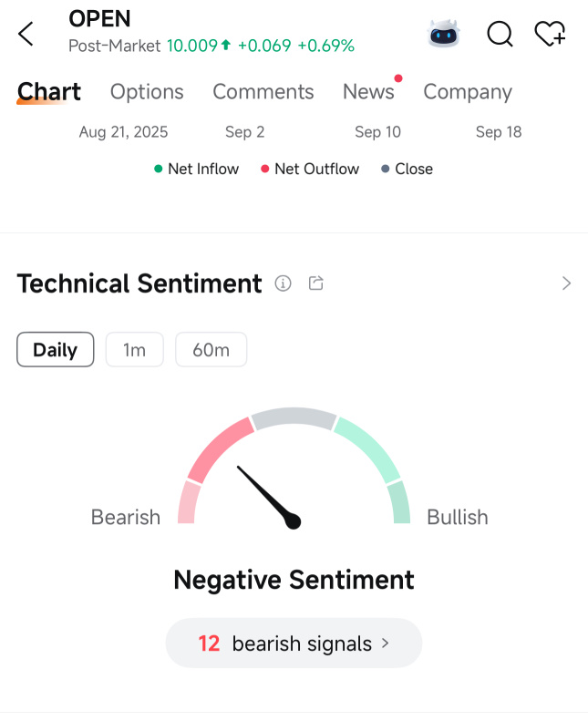Open the 12 bearish signals list

[x=294, y=644]
